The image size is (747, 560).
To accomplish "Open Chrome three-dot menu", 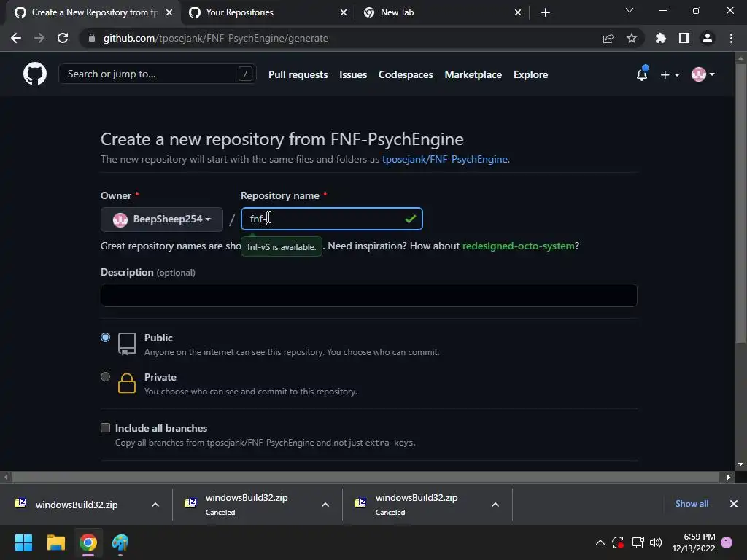I will (731, 38).
